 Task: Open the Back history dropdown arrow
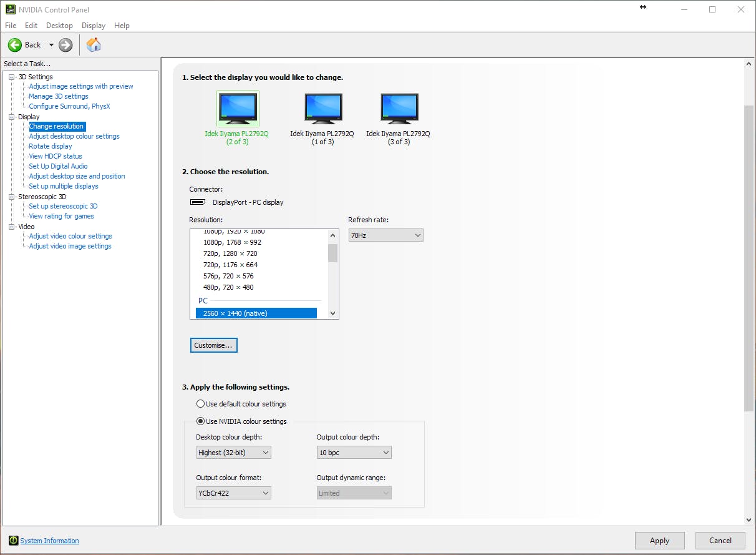[x=51, y=45]
